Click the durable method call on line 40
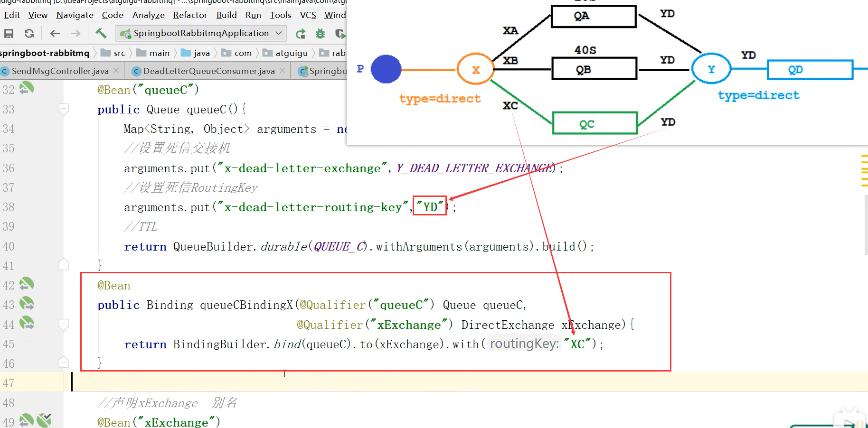This screenshot has height=428, width=868. pyautogui.click(x=284, y=246)
